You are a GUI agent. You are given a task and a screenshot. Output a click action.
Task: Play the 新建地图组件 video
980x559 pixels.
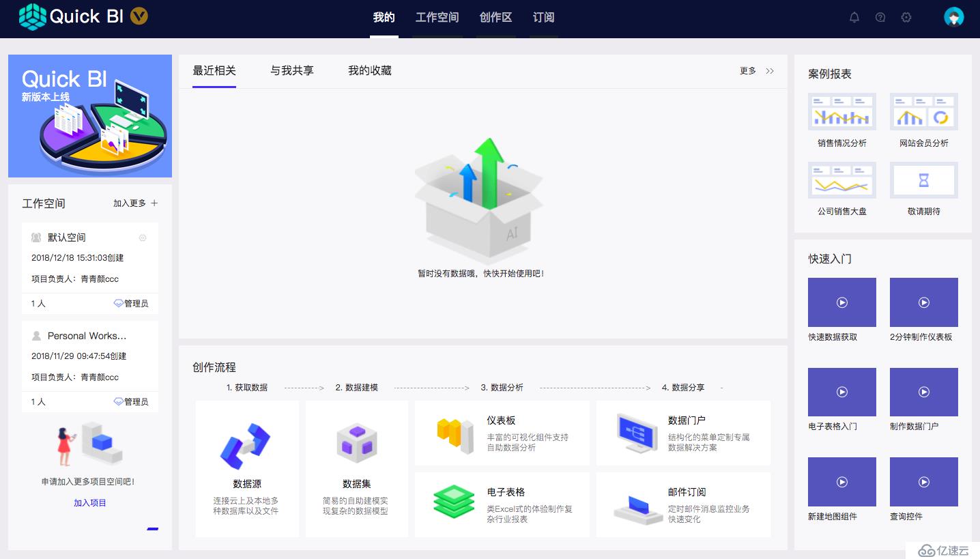842,482
